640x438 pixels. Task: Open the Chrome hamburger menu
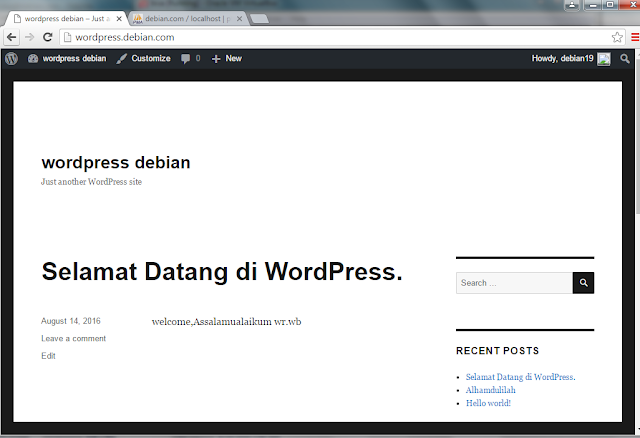tap(635, 37)
